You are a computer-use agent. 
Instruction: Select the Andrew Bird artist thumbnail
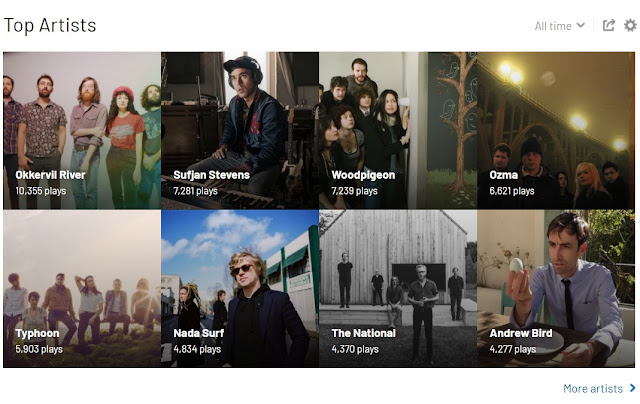click(x=556, y=289)
